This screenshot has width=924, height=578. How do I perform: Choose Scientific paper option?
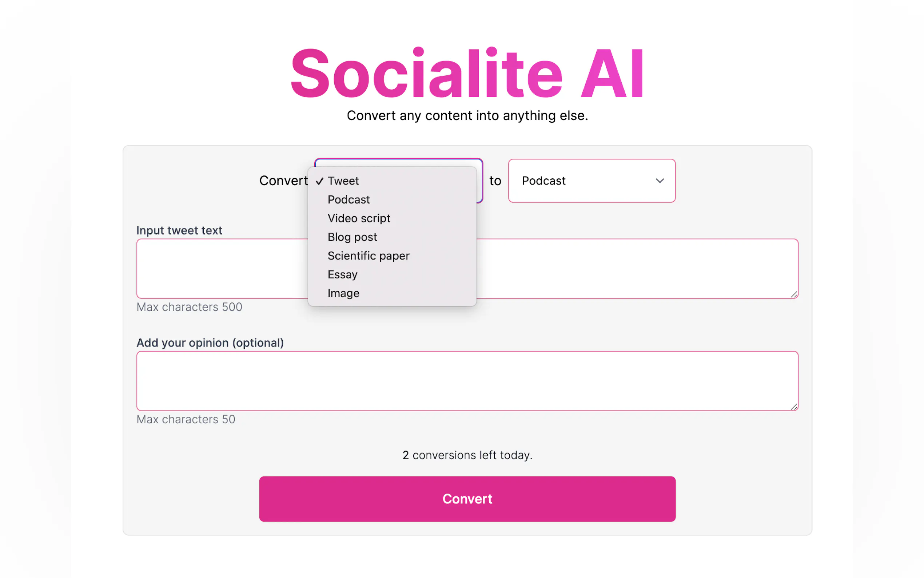click(x=368, y=256)
